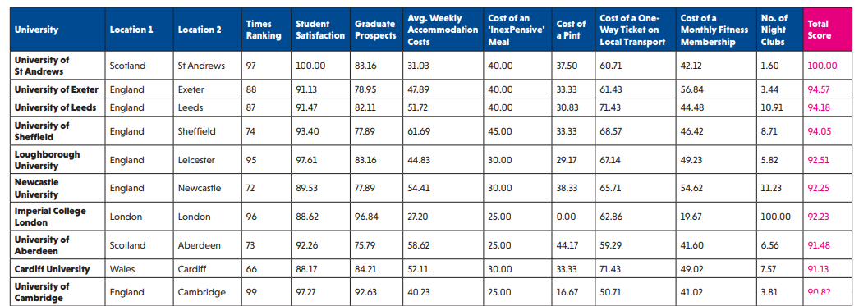Click Avg. Weekly Accommodation Costs header

[443, 30]
